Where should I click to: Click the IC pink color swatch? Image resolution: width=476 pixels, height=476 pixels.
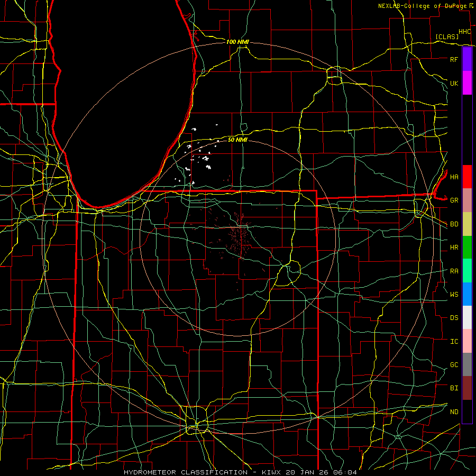(467, 341)
